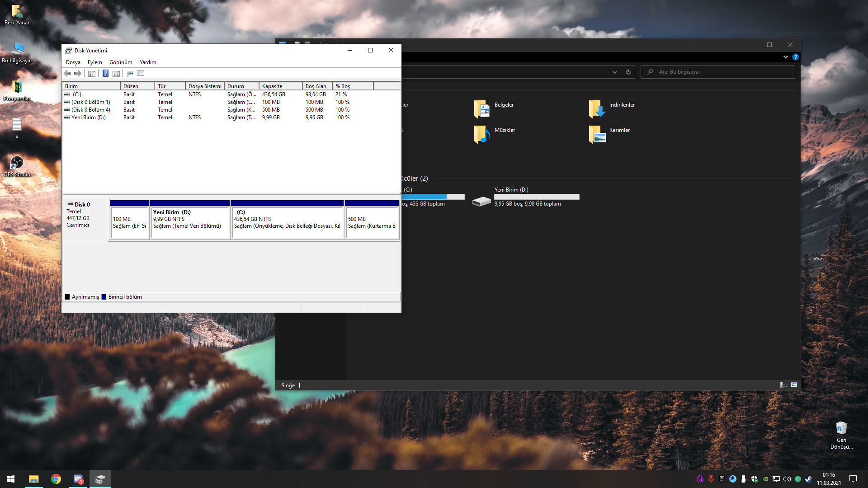Click the Back arrow in Disk Yönetimi toolbar
Image resolution: width=868 pixels, height=488 pixels.
tap(67, 74)
